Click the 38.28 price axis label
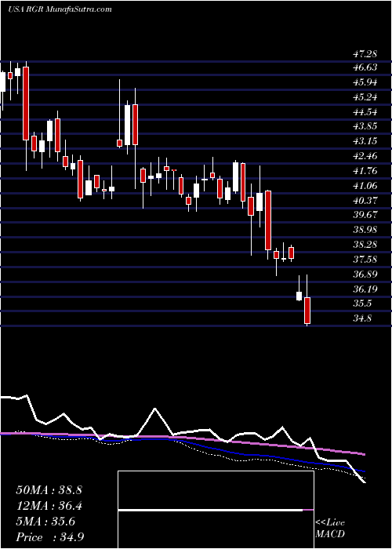The height and width of the screenshot is (549, 392). (365, 245)
